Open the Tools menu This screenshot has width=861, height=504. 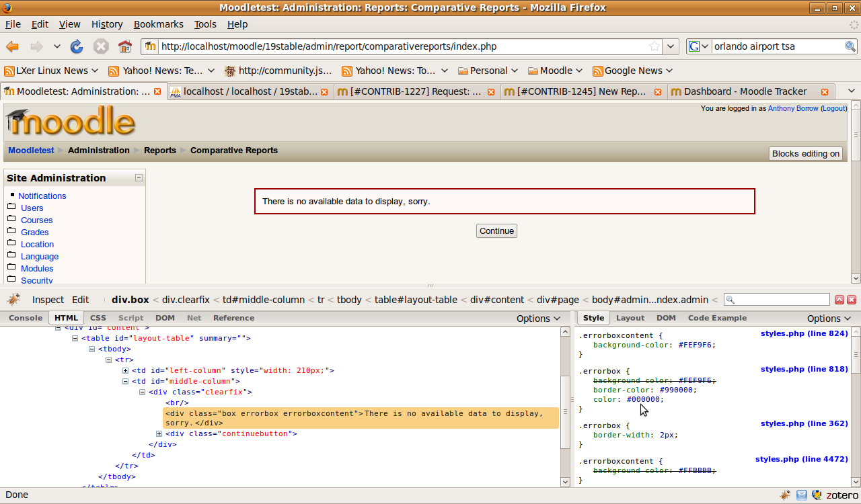[x=205, y=24]
